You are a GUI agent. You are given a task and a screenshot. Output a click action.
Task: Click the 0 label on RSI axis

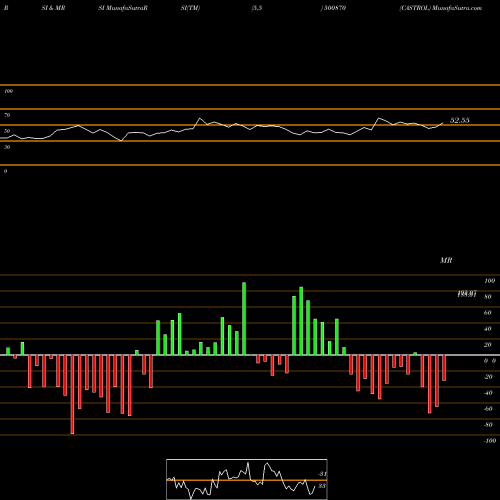6,171
